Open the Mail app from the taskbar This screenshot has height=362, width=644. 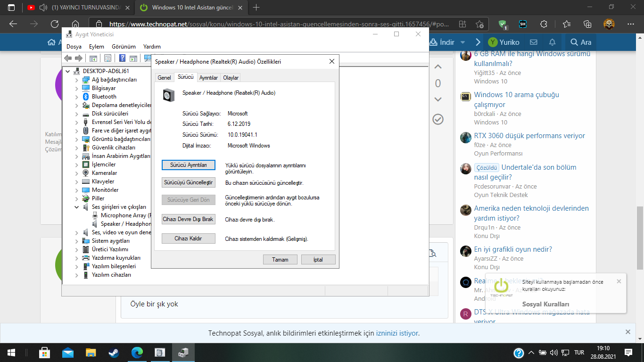point(68,352)
